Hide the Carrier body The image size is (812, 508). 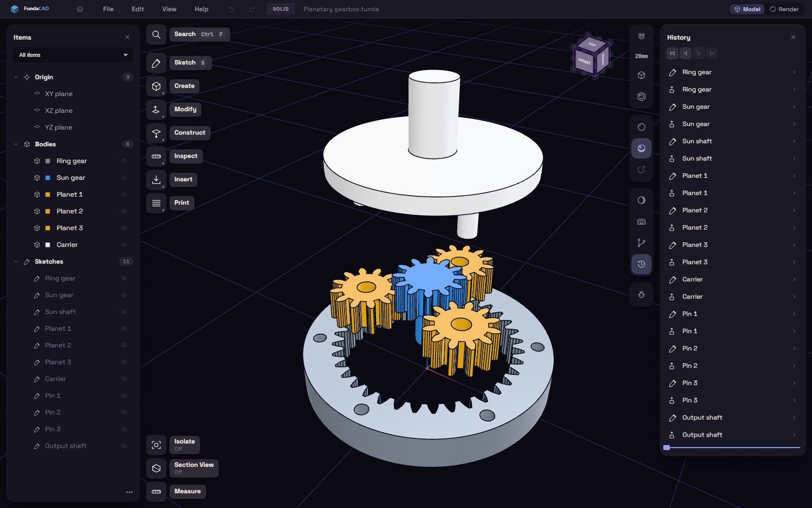(x=124, y=245)
